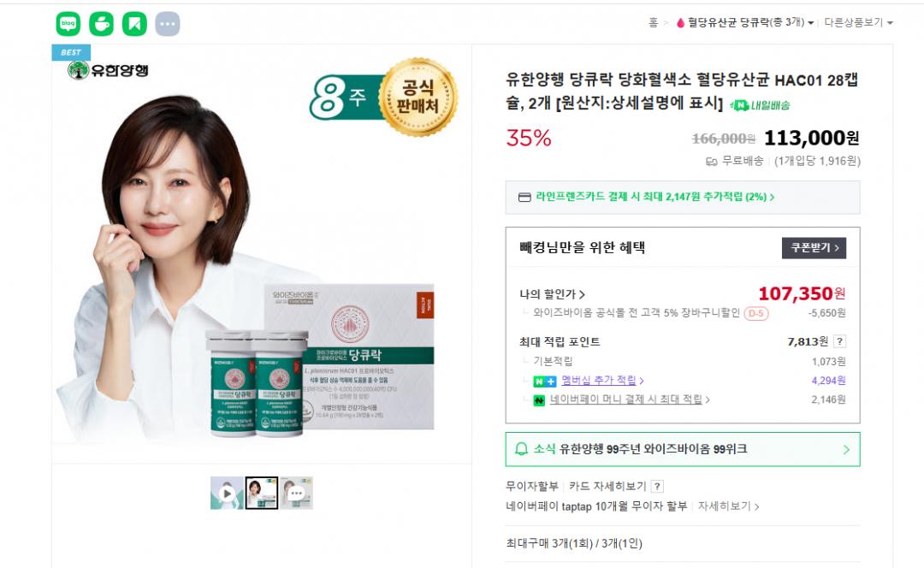The width and height of the screenshot is (924, 568).
Task: Click the question mark beside 카드 자세히보기
Action: coord(658,486)
